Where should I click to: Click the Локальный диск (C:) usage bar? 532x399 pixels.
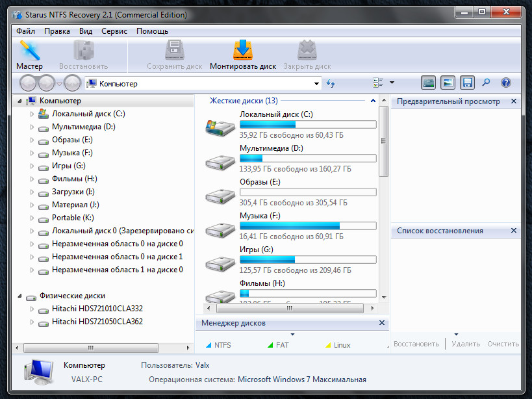point(308,125)
